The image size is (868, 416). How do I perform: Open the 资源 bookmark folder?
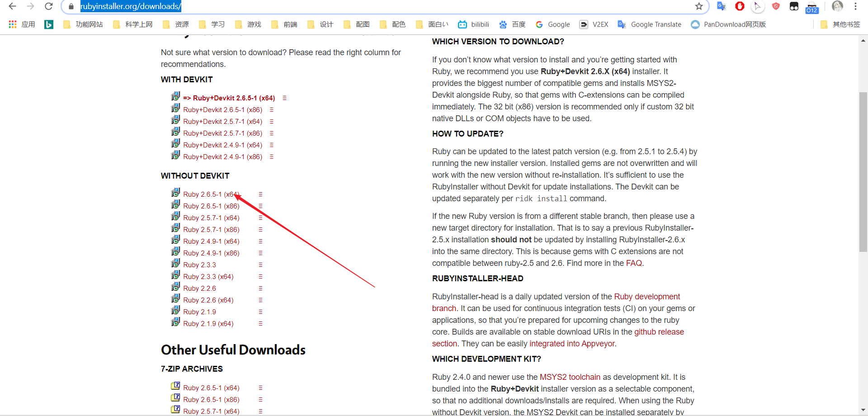tap(176, 24)
